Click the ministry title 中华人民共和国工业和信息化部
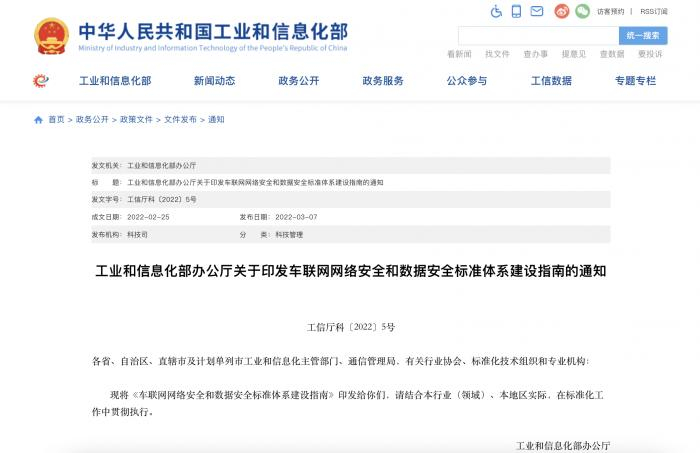 pos(213,31)
